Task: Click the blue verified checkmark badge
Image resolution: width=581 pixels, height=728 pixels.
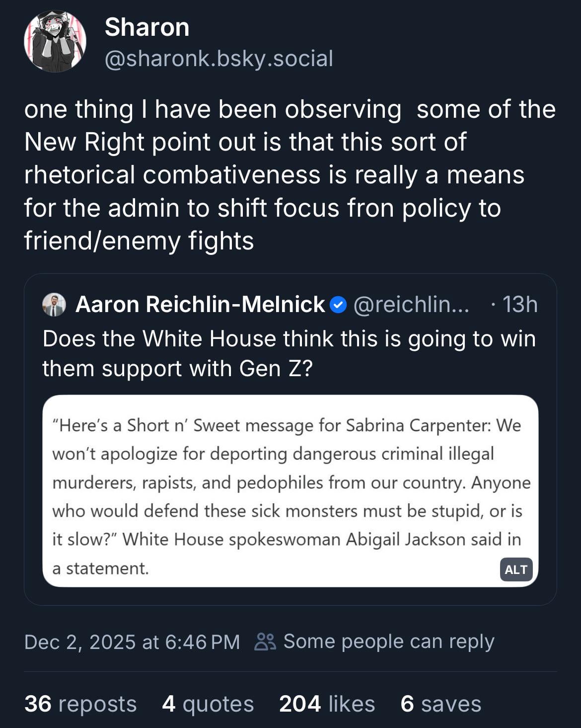Action: pos(338,305)
